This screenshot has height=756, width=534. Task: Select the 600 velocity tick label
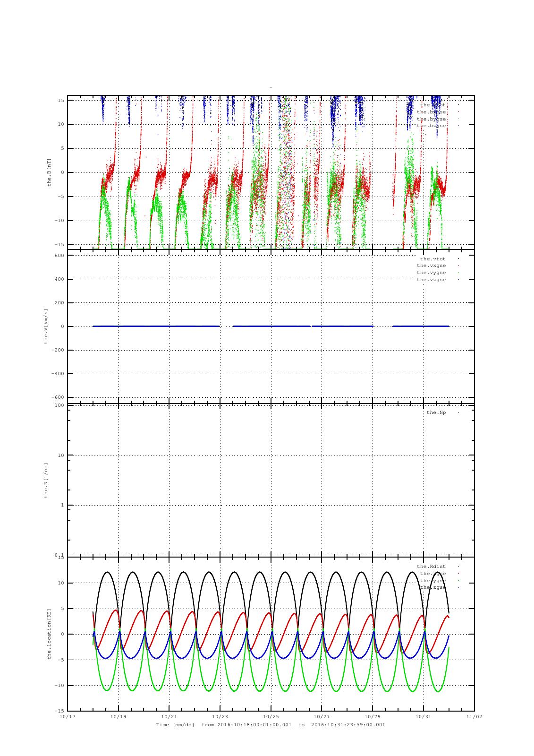59,256
